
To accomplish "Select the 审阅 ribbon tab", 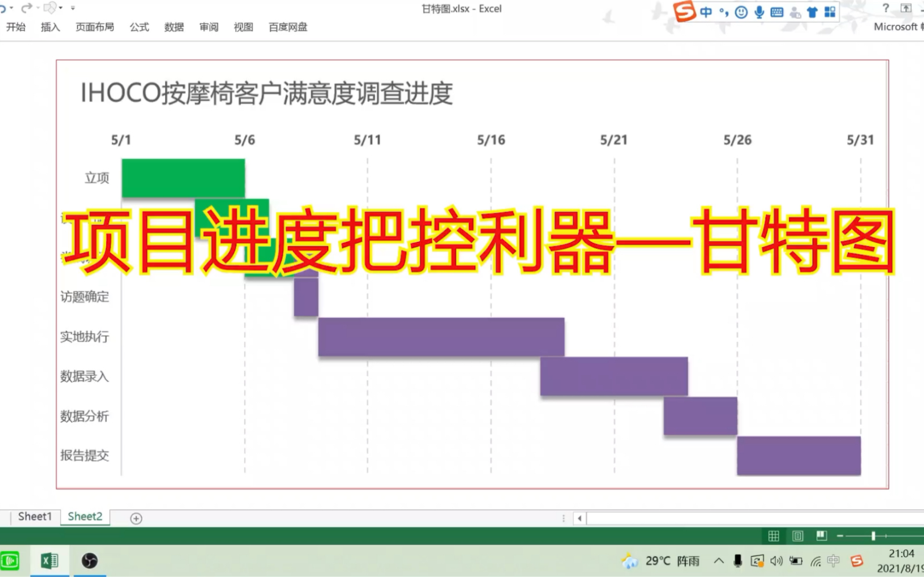I will click(x=208, y=27).
